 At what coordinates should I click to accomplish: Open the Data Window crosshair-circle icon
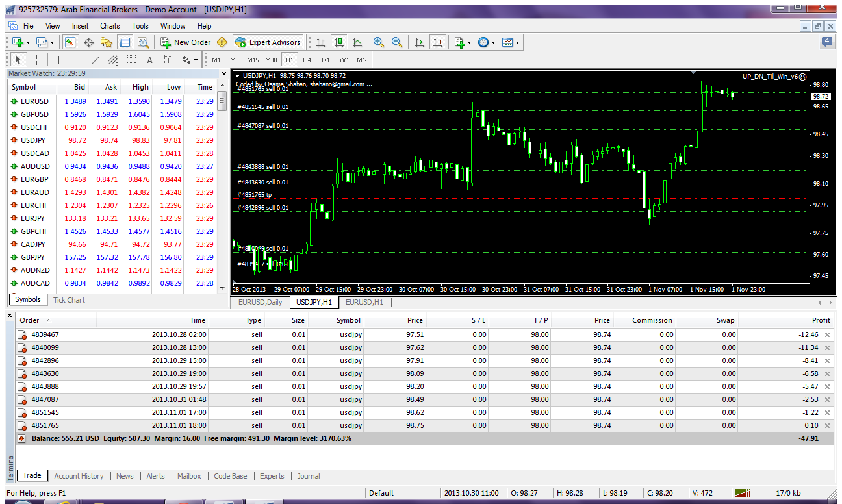click(x=88, y=42)
